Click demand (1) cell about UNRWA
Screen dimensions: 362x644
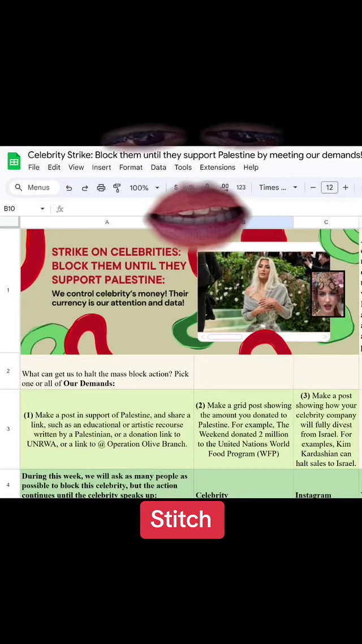click(x=107, y=429)
